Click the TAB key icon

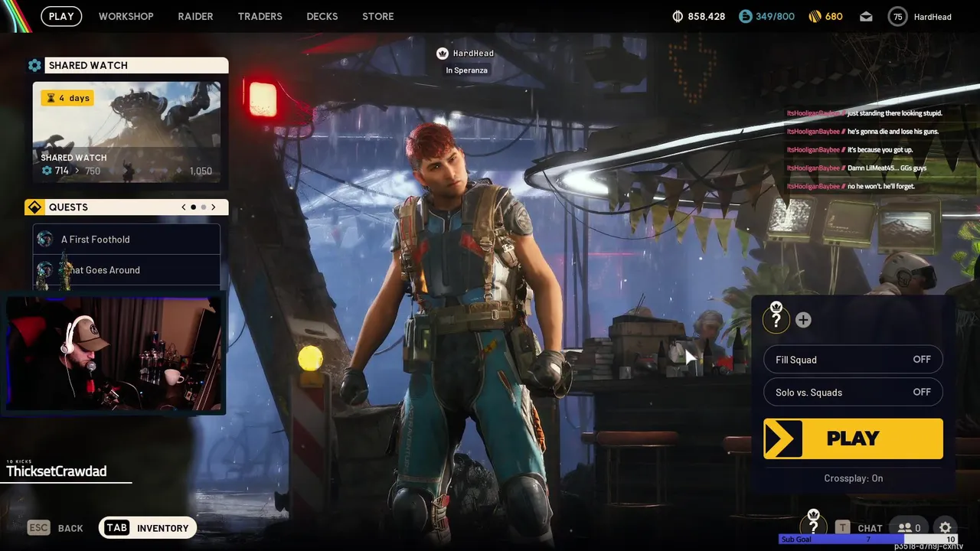tap(116, 527)
